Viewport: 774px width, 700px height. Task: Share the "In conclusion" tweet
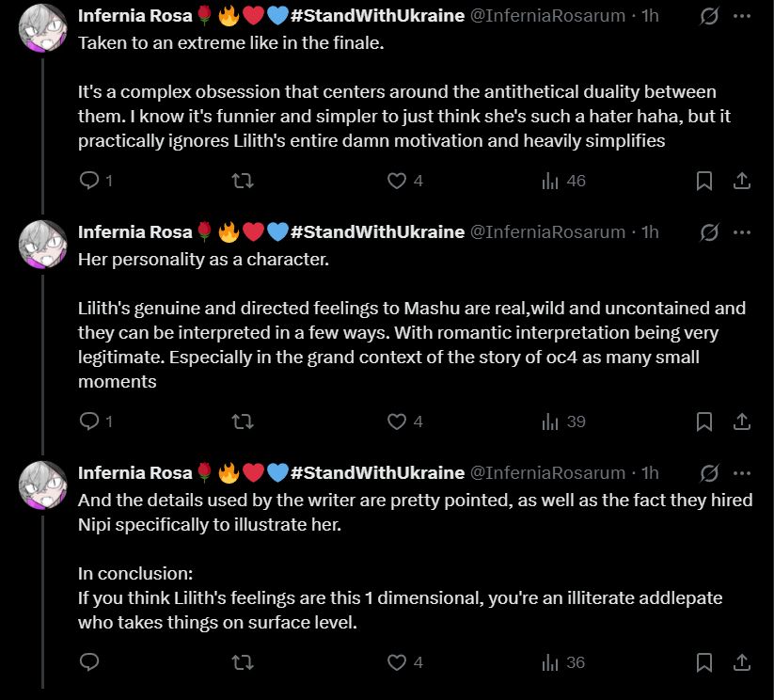[x=741, y=662]
